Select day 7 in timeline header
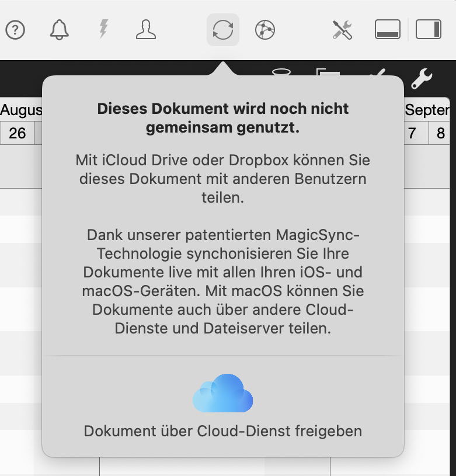The width and height of the screenshot is (456, 476). point(412,133)
